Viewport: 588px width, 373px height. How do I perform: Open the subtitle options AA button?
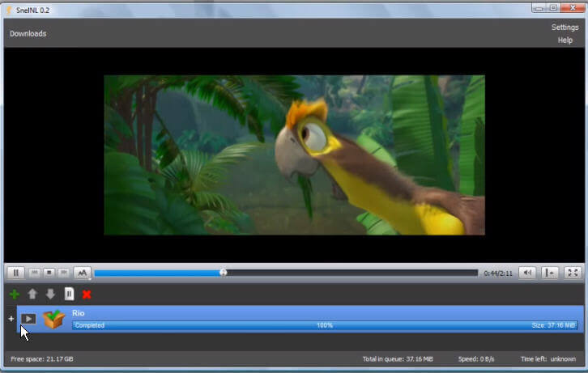click(82, 273)
